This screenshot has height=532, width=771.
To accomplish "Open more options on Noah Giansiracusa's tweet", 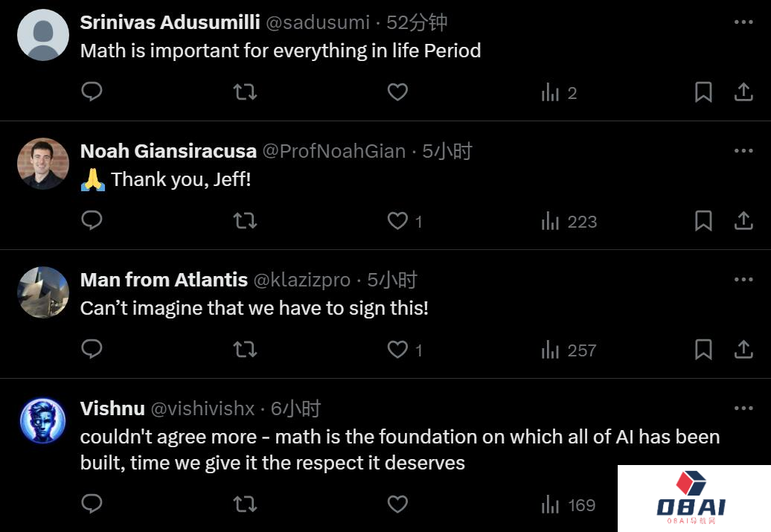I will point(743,151).
